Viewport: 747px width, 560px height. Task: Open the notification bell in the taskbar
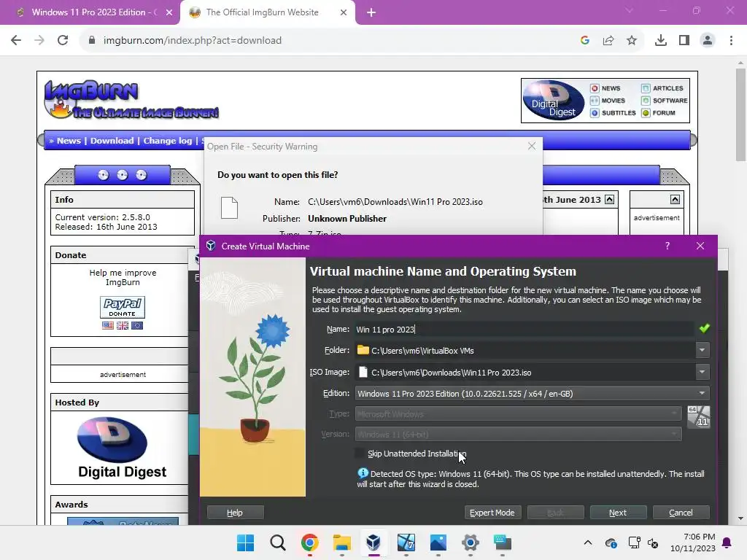[727, 542]
